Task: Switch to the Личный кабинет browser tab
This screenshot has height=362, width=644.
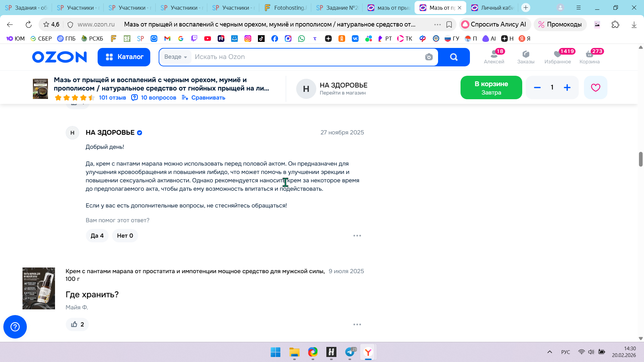Action: coord(493,8)
